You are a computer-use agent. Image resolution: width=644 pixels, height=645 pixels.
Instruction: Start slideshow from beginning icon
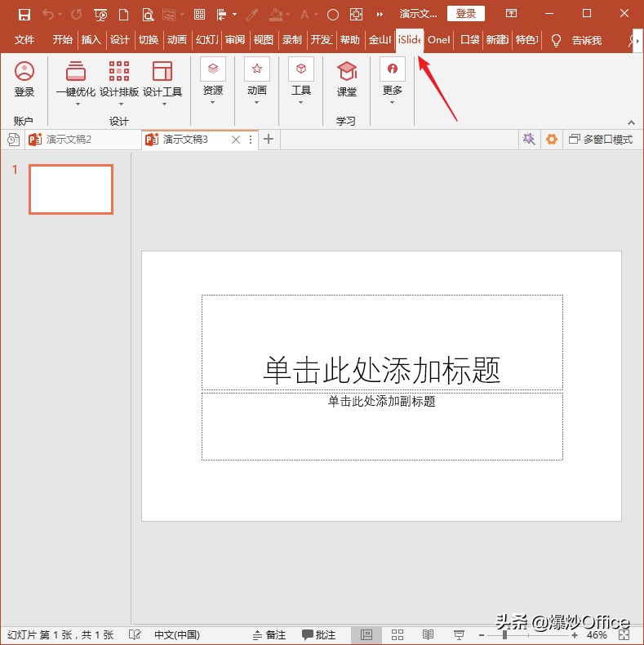[100, 15]
